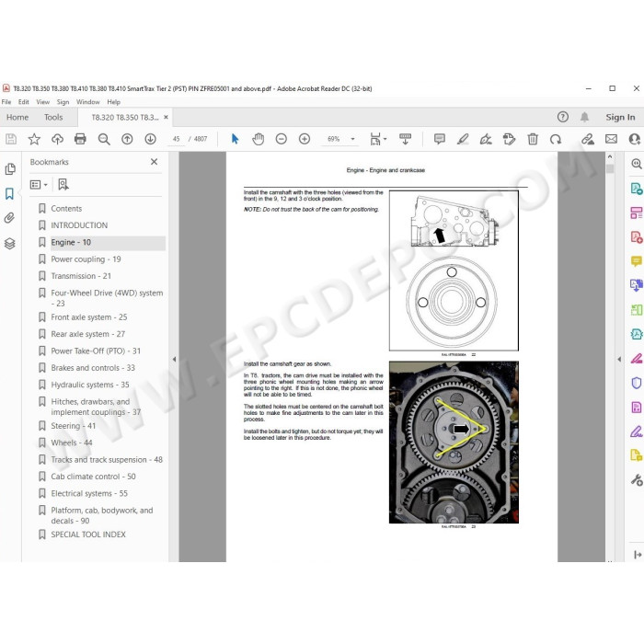Open the help question mark icon
The width and height of the screenshot is (644, 644).
563,117
